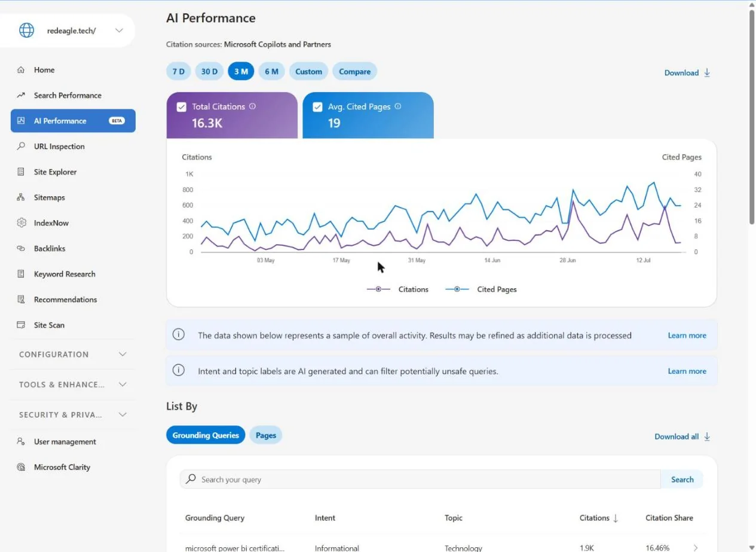The image size is (756, 552).
Task: Toggle the Cited Pages series in the chart legend
Action: click(x=481, y=289)
